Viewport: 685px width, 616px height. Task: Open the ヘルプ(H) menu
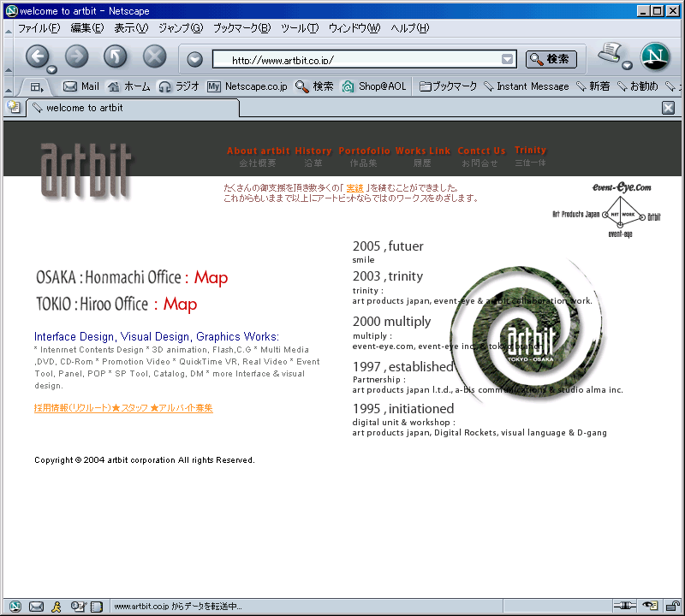(x=410, y=28)
